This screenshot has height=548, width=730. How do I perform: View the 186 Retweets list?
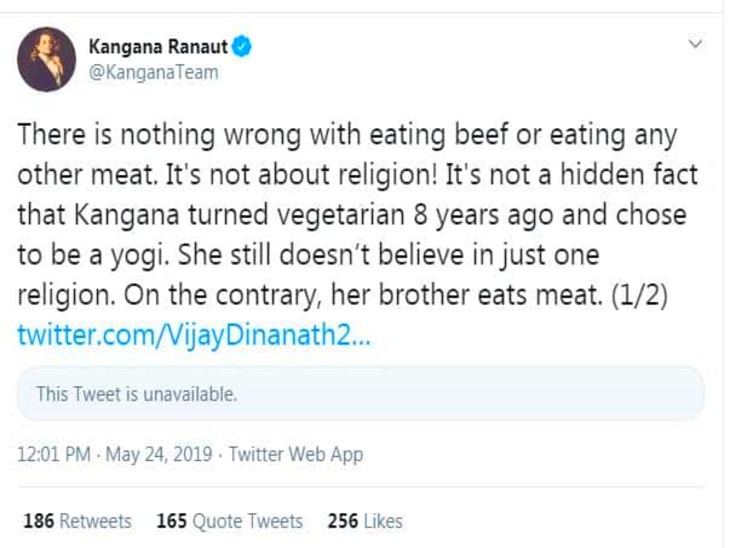tap(76, 521)
